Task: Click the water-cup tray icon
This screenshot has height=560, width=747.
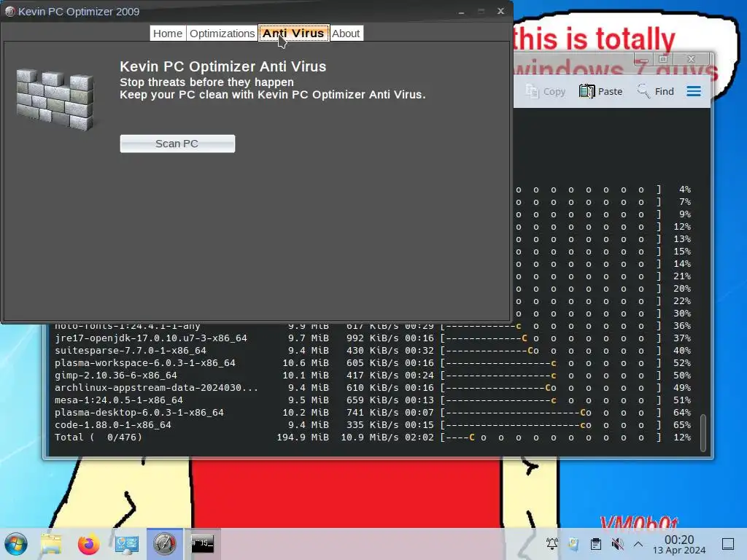Action: click(x=573, y=544)
